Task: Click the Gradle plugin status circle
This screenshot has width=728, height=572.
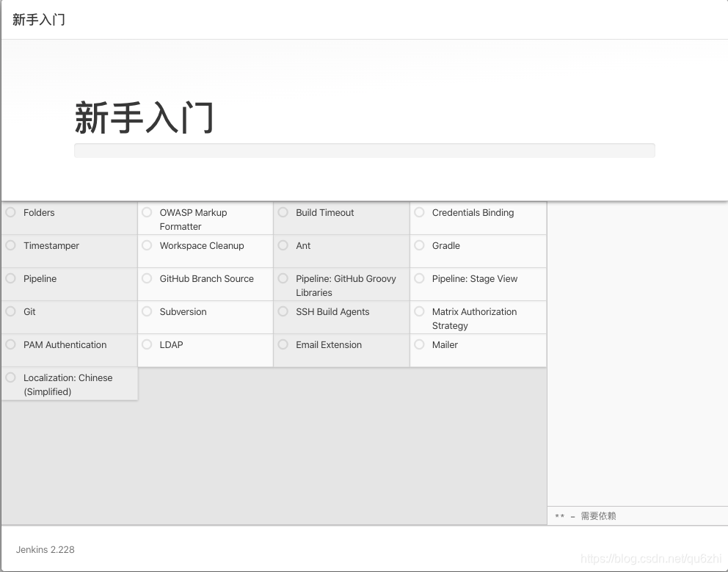Action: coord(419,245)
